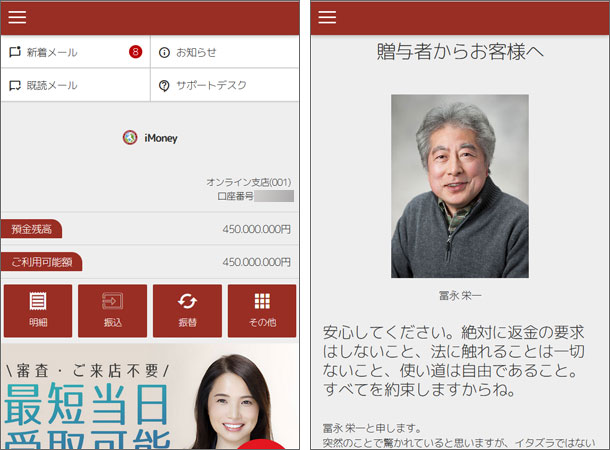Select the ご利用可能額 label tab
Viewport: 610px width, 450px height.
coord(41,262)
